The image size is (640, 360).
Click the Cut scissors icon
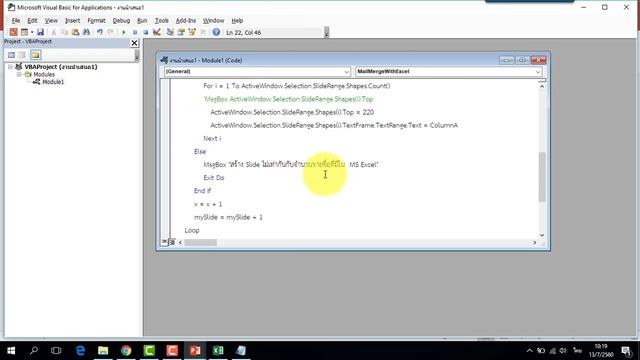pyautogui.click(x=53, y=32)
